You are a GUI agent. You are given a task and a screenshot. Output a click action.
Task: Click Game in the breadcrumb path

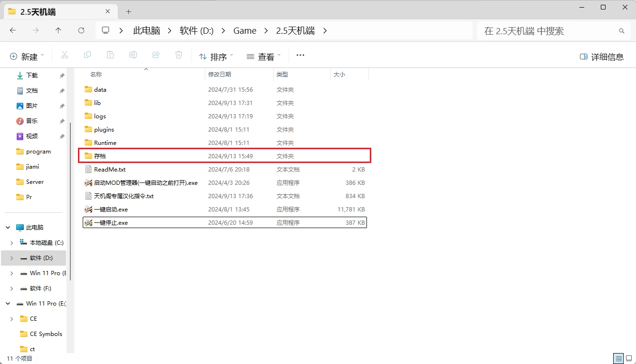245,30
